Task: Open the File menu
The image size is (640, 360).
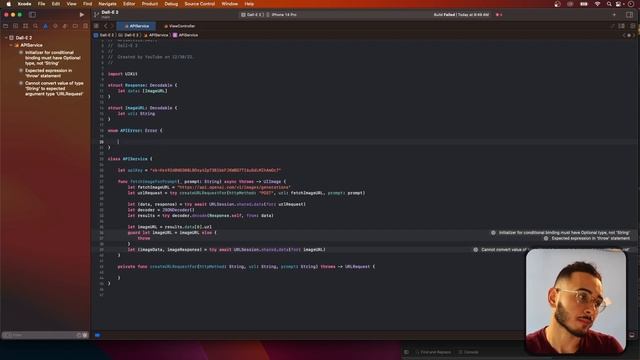Action: tap(42, 4)
